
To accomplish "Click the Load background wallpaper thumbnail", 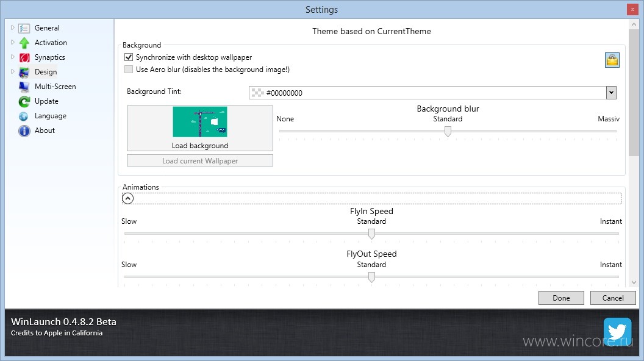I will 200,121.
